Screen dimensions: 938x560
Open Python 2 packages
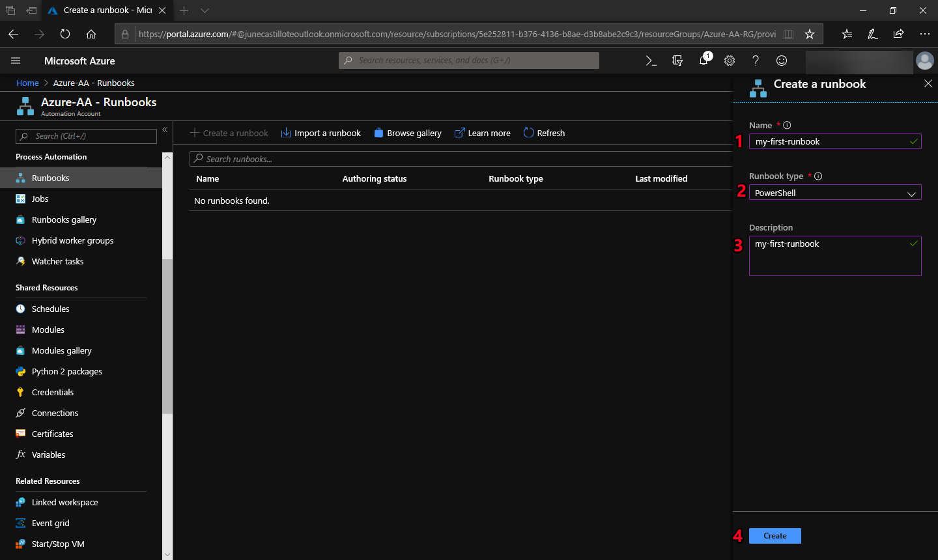coord(20,371)
